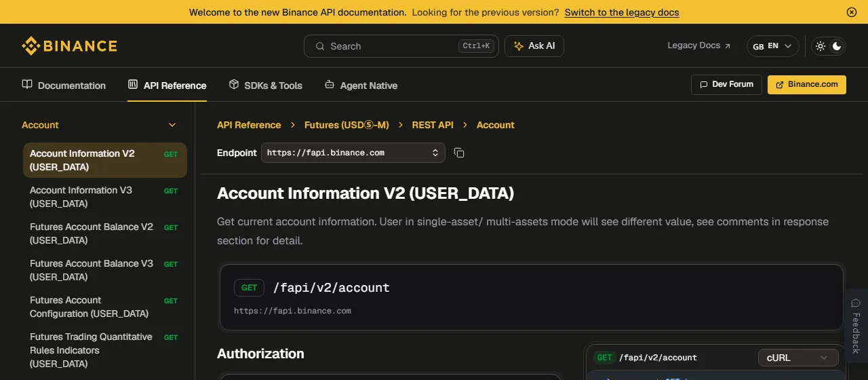Switch to the SDKs & Tools tab
This screenshot has width=868, height=380.
pyautogui.click(x=265, y=85)
